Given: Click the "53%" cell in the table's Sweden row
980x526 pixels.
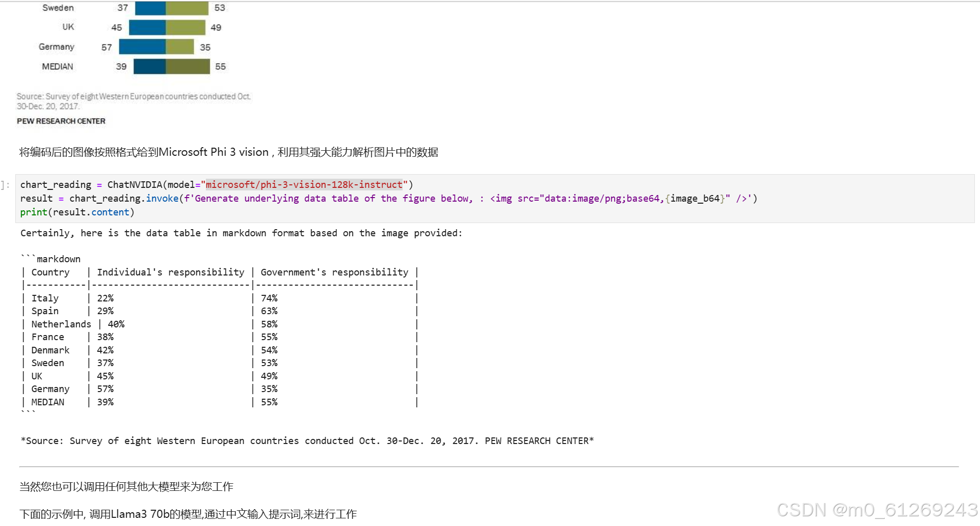Looking at the screenshot, I should click(x=269, y=363).
